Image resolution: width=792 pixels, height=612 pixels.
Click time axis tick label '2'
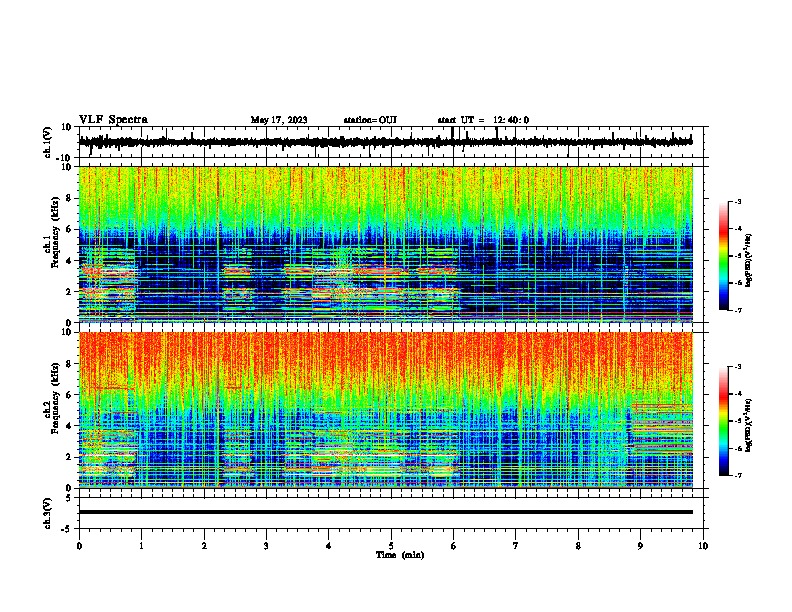coord(204,545)
